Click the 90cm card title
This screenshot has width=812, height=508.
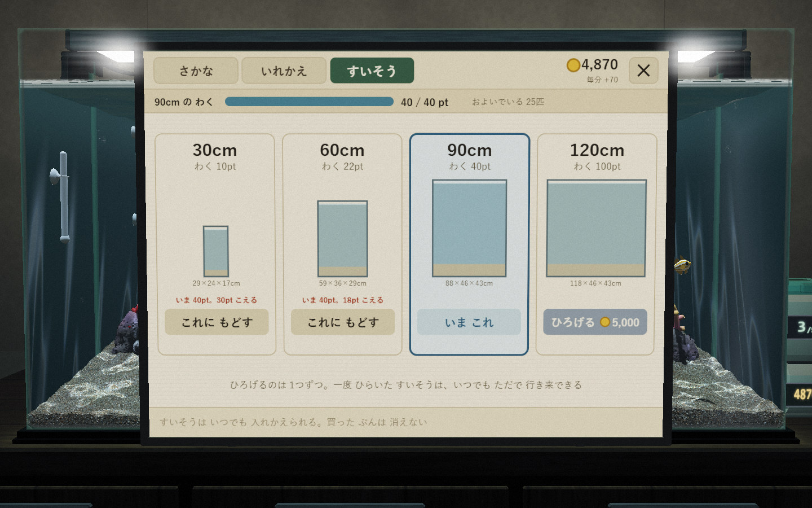click(x=470, y=150)
